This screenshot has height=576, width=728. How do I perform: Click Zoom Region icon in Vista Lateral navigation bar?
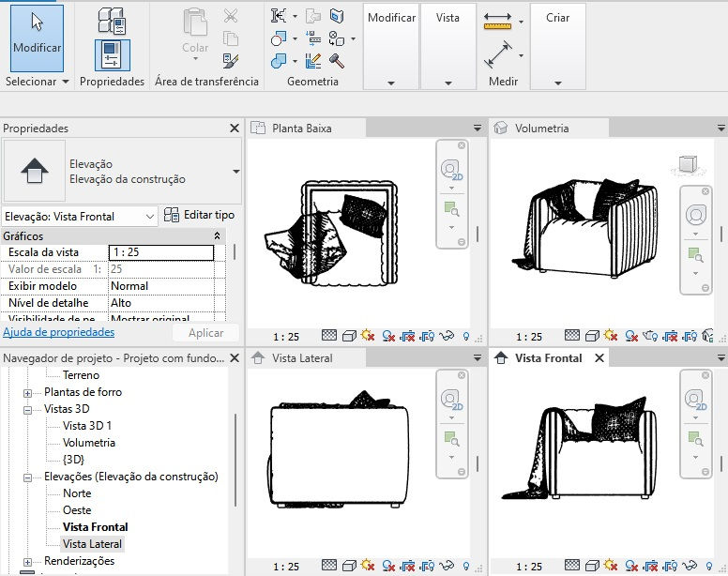pyautogui.click(x=451, y=439)
